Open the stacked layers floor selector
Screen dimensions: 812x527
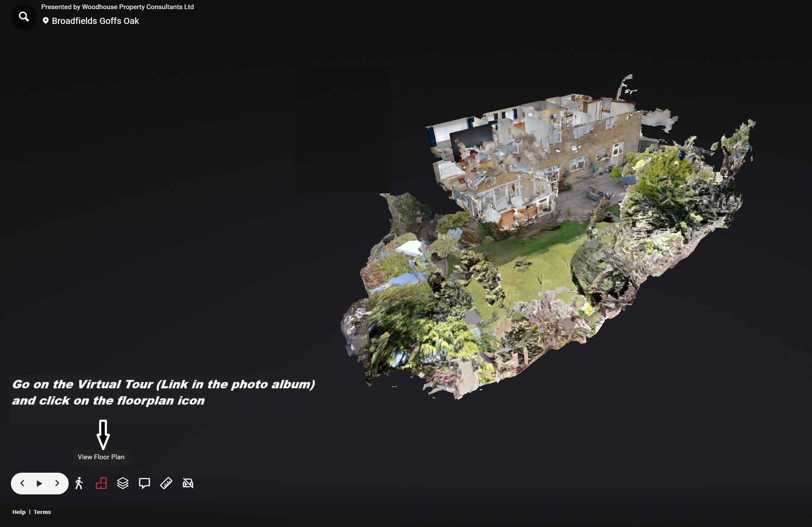coord(123,483)
